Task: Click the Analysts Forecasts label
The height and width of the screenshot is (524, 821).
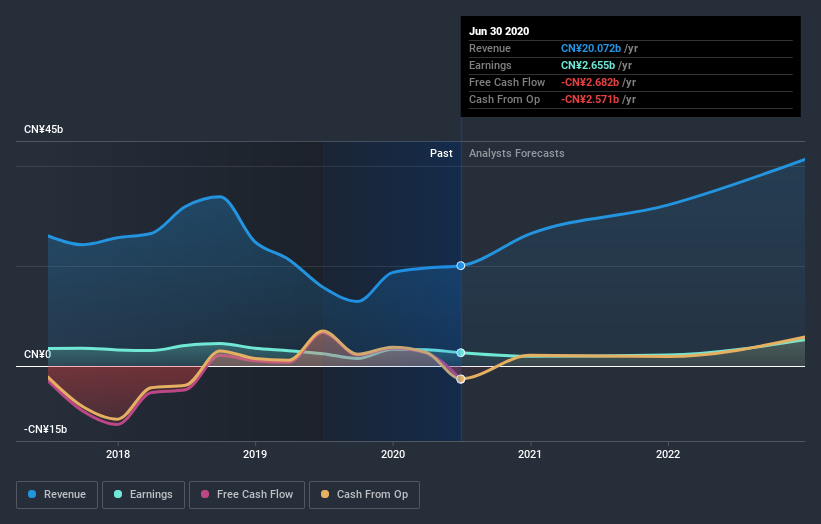Action: tap(517, 153)
